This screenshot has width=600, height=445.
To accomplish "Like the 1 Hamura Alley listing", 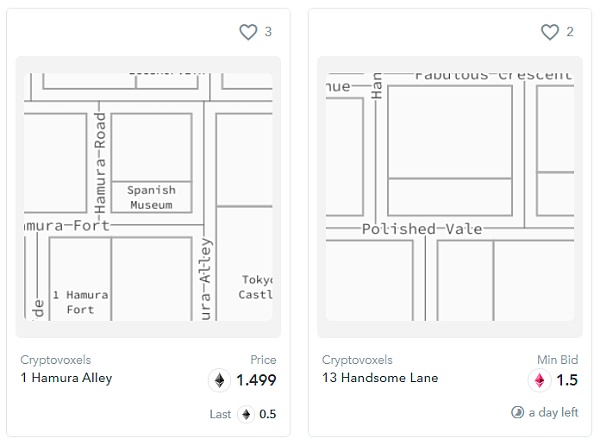I will coord(248,32).
